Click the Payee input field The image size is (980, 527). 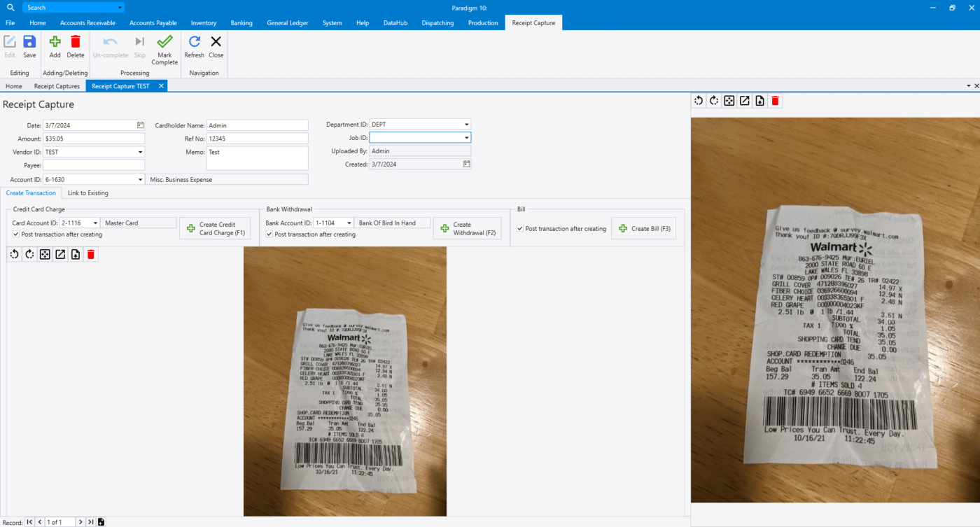tap(94, 165)
